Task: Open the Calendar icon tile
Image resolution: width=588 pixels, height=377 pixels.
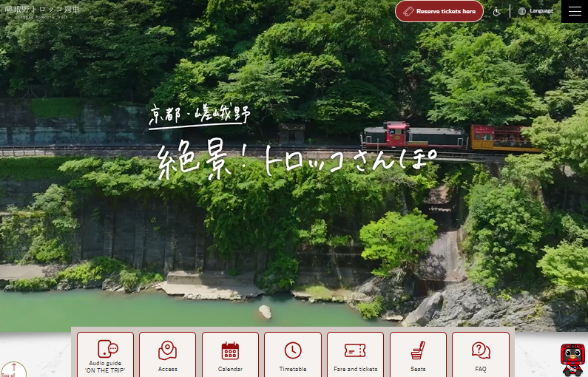Action: 230,350
